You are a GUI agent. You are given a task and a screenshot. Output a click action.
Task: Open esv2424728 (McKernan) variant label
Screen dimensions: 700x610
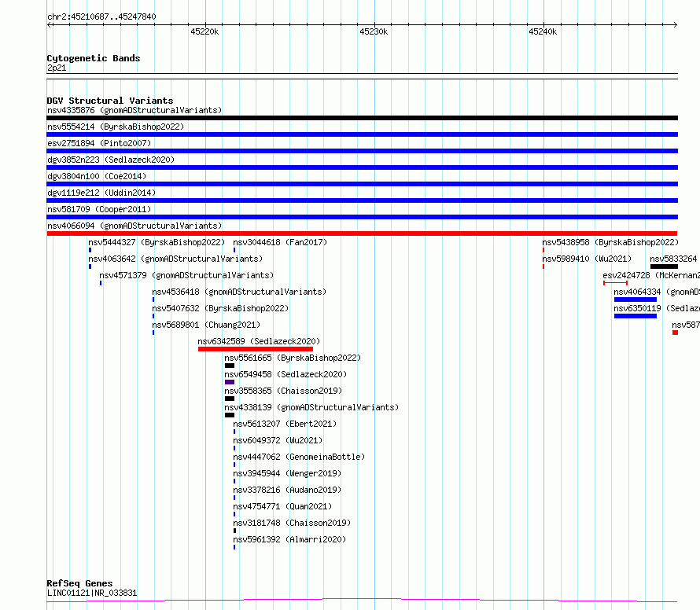(x=651, y=275)
